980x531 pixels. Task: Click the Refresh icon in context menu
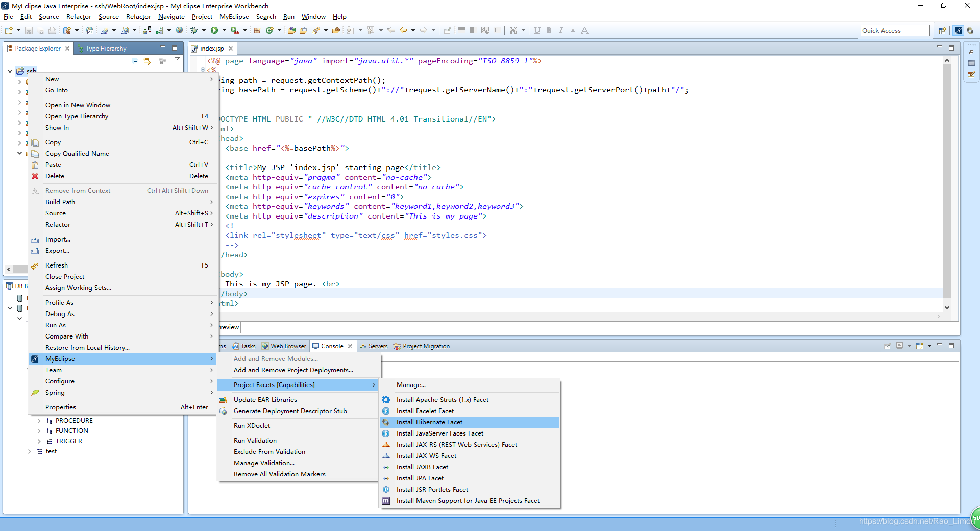[x=35, y=265]
